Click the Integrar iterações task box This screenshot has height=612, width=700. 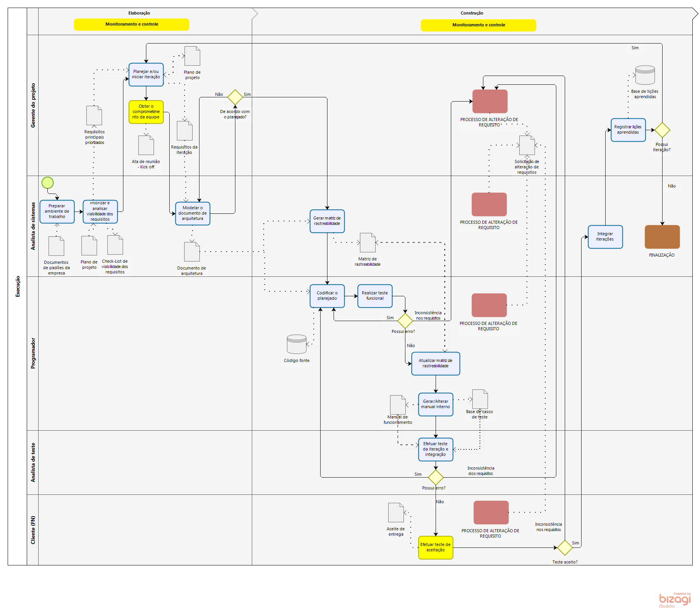(x=605, y=237)
